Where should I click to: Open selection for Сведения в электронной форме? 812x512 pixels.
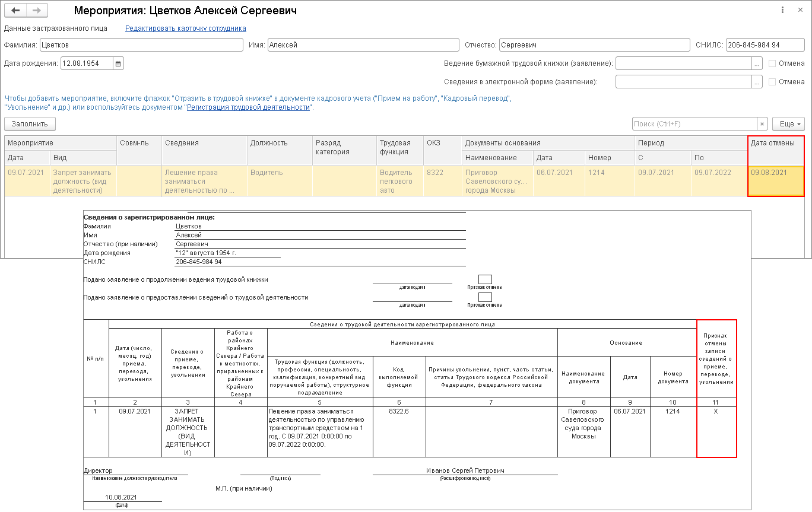tap(757, 82)
